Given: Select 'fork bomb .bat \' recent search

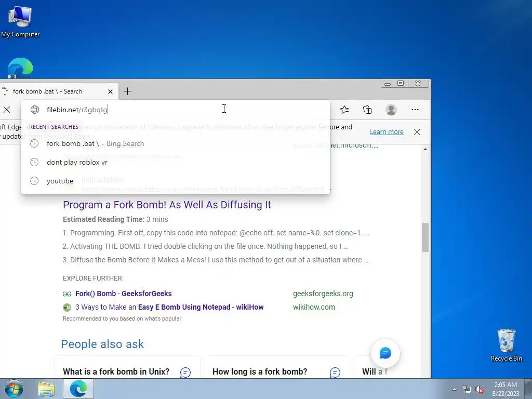Looking at the screenshot, I should pyautogui.click(x=176, y=143).
